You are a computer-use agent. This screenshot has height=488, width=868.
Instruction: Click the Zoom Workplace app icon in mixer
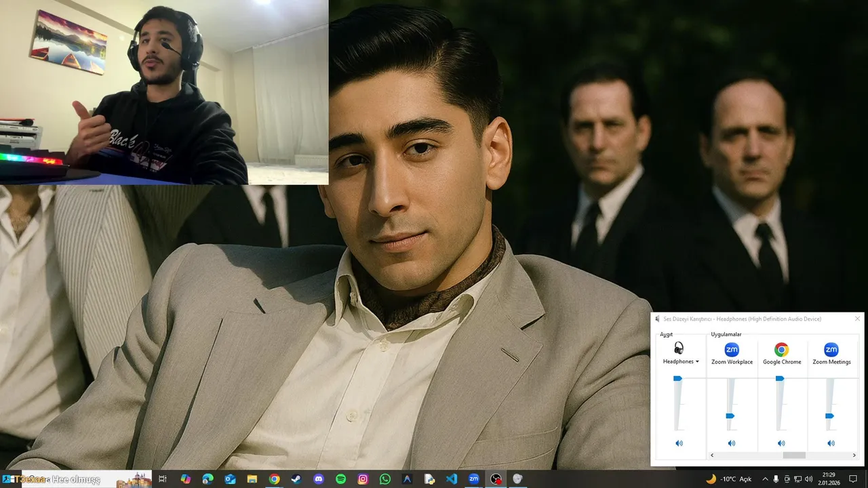pyautogui.click(x=732, y=350)
